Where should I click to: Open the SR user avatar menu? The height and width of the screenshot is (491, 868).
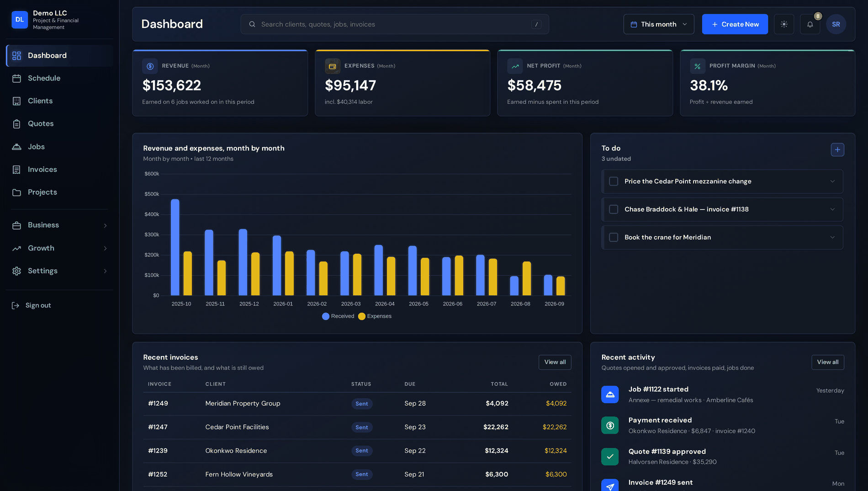tap(836, 24)
